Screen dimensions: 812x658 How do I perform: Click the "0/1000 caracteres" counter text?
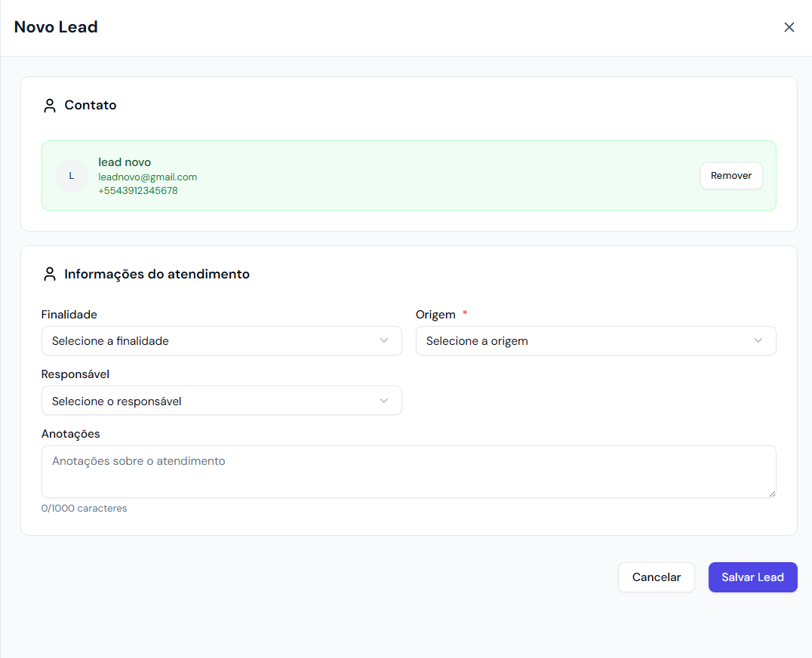click(85, 509)
